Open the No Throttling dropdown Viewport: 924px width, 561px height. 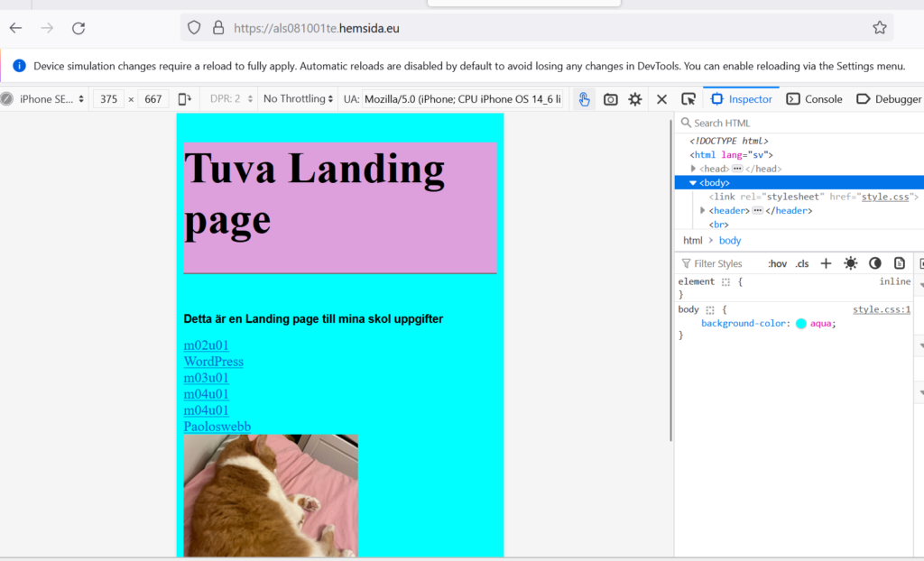click(x=294, y=99)
